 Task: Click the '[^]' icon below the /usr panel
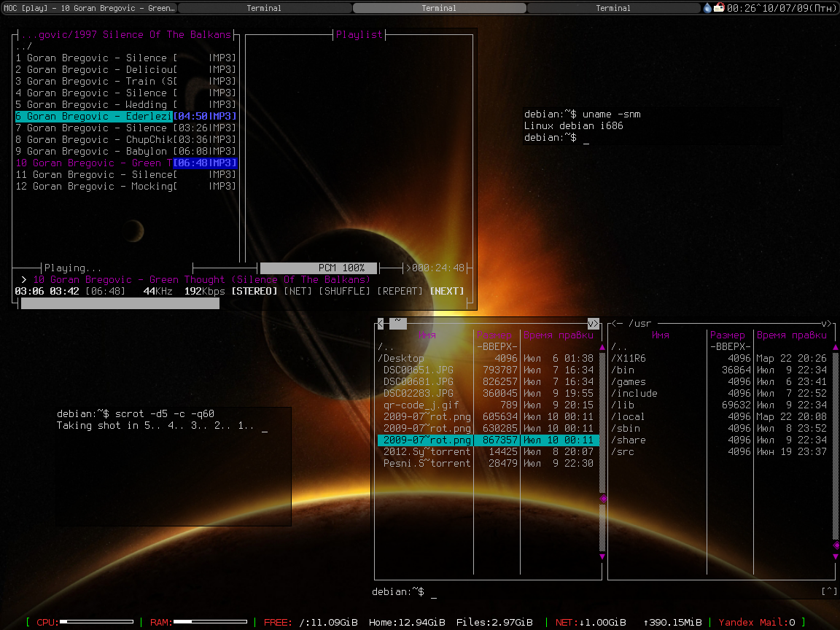coord(828,591)
